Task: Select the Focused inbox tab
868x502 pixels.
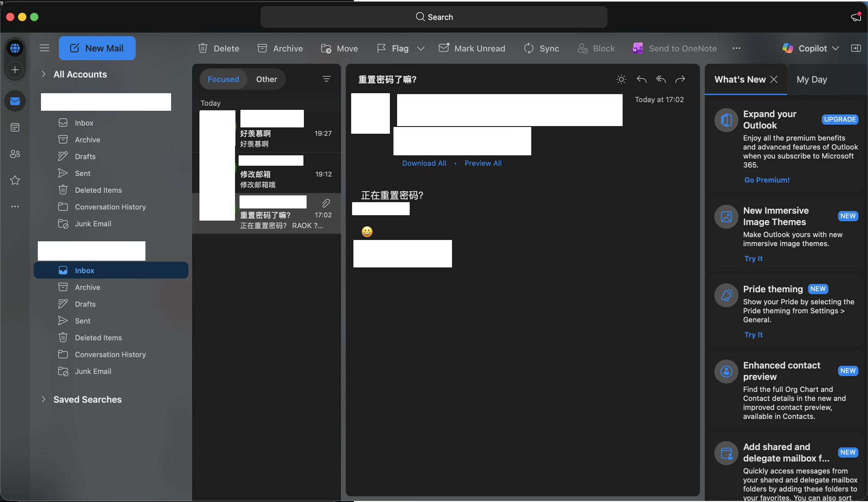Action: coord(223,79)
